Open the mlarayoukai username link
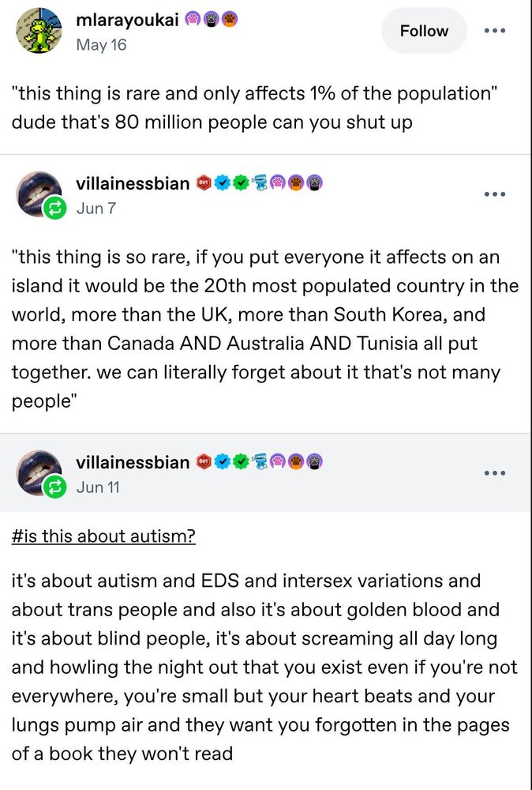Image resolution: width=532 pixels, height=790 pixels. click(126, 21)
